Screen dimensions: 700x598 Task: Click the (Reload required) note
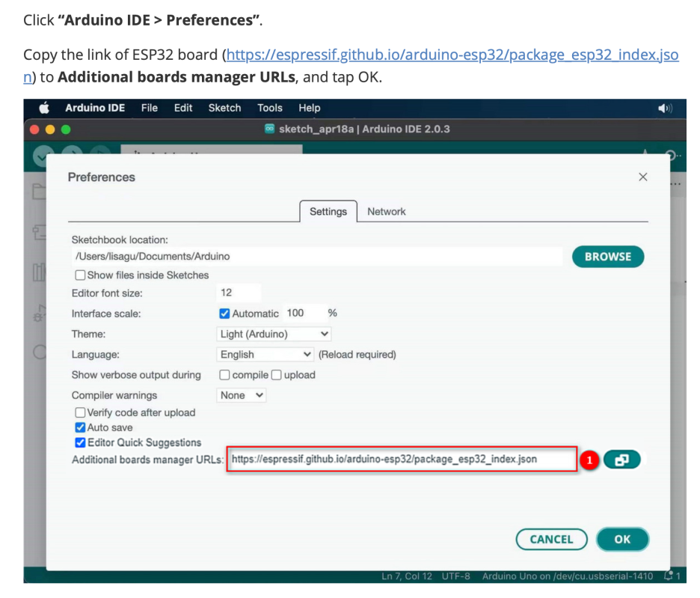point(357,355)
